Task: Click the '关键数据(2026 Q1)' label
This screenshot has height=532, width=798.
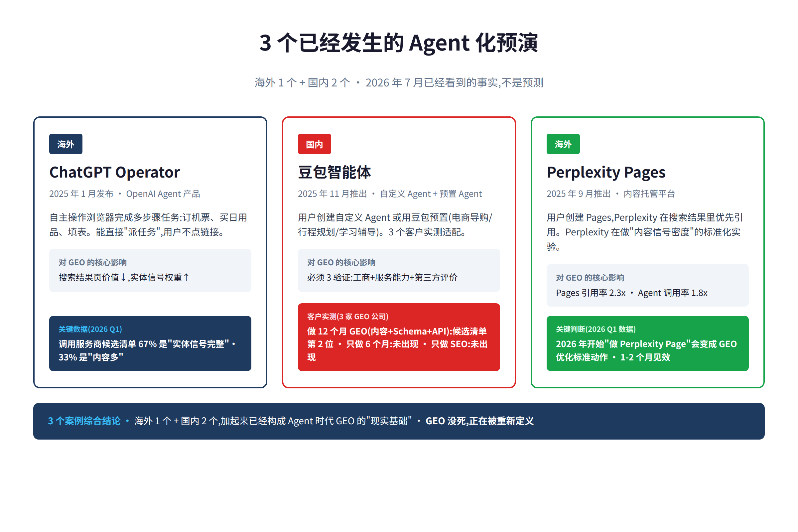Action: coord(90,329)
